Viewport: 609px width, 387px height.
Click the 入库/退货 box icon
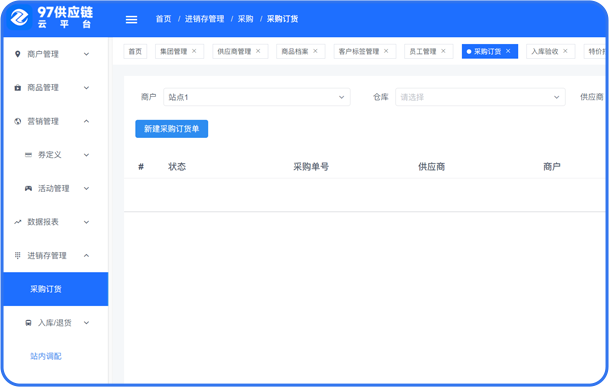pyautogui.click(x=28, y=323)
